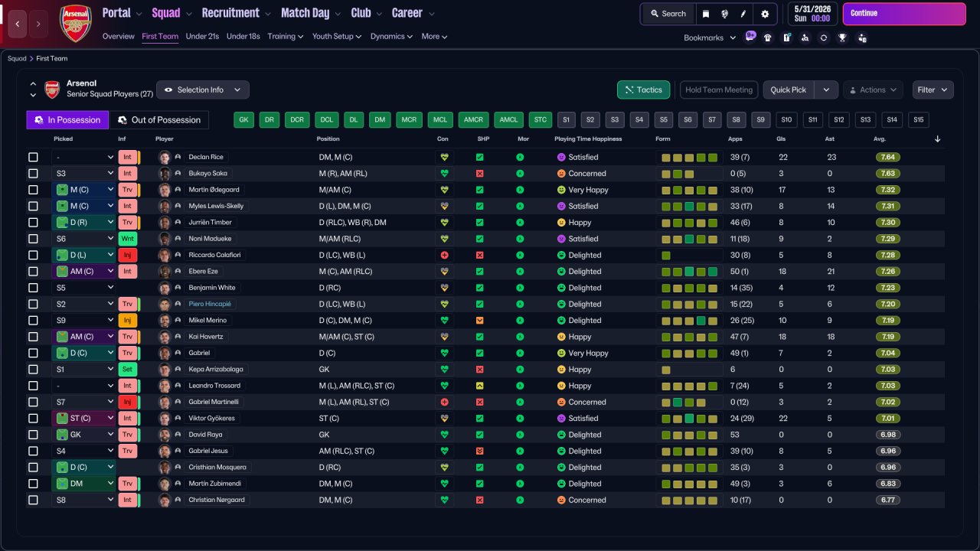Click the S1 substitute slot chip
The image size is (980, 551).
pyautogui.click(x=566, y=120)
